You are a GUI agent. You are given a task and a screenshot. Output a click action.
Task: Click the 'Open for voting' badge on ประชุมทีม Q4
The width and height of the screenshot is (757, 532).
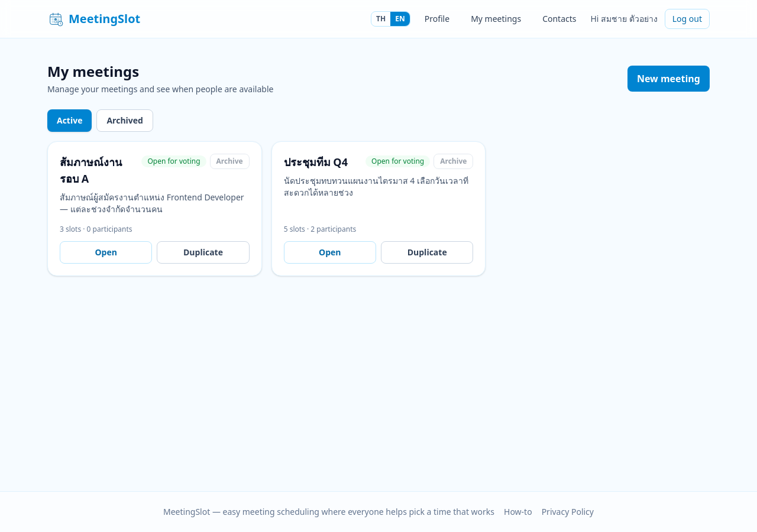[397, 161]
